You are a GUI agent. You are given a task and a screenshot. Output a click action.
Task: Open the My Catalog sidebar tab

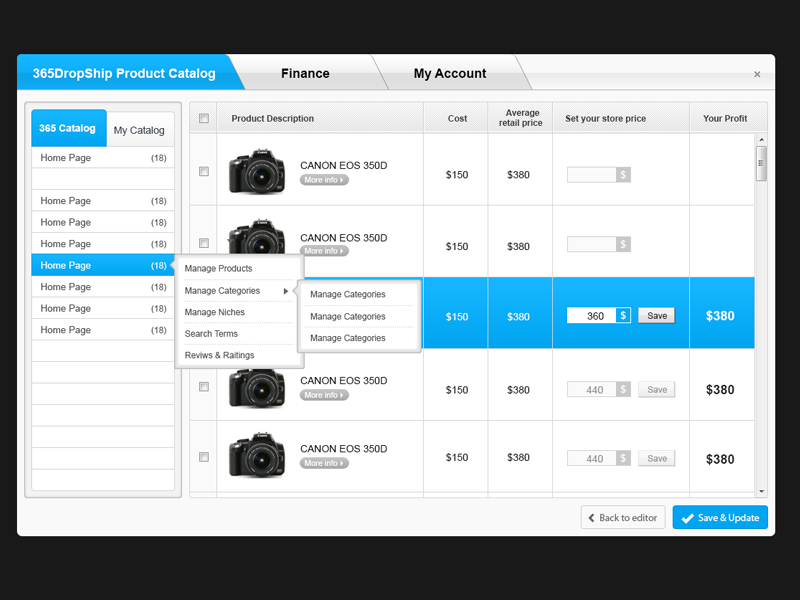coord(139,130)
